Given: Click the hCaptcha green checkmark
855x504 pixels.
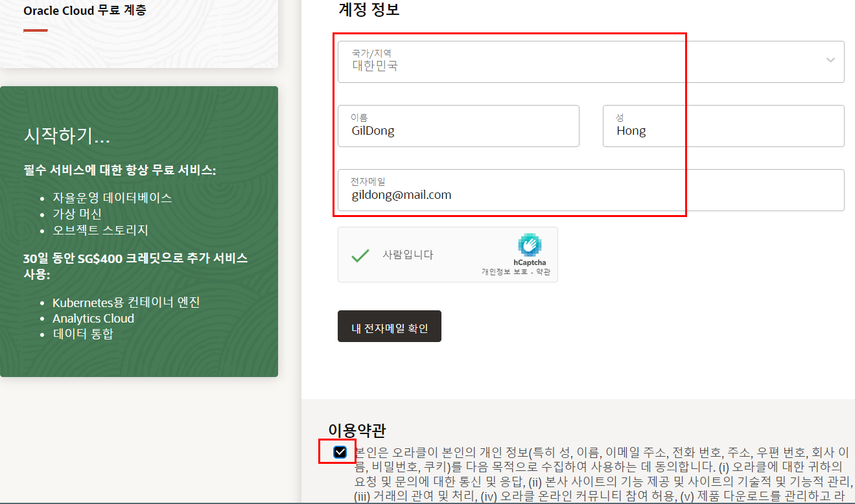Looking at the screenshot, I should [x=360, y=255].
